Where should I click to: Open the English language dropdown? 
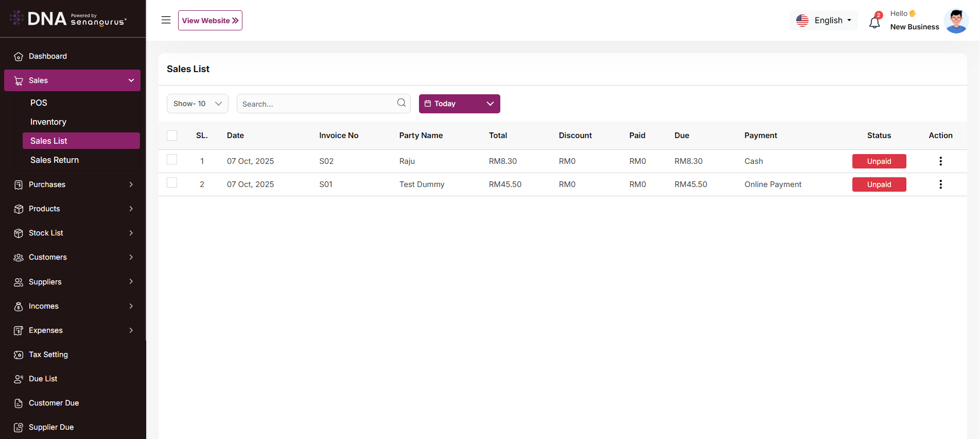[x=824, y=21]
